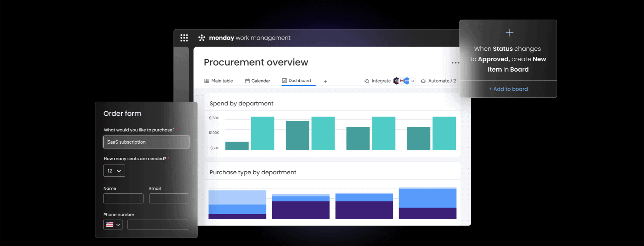Click the +2 more integrations badge
The width and height of the screenshot is (644, 246).
pos(412,81)
